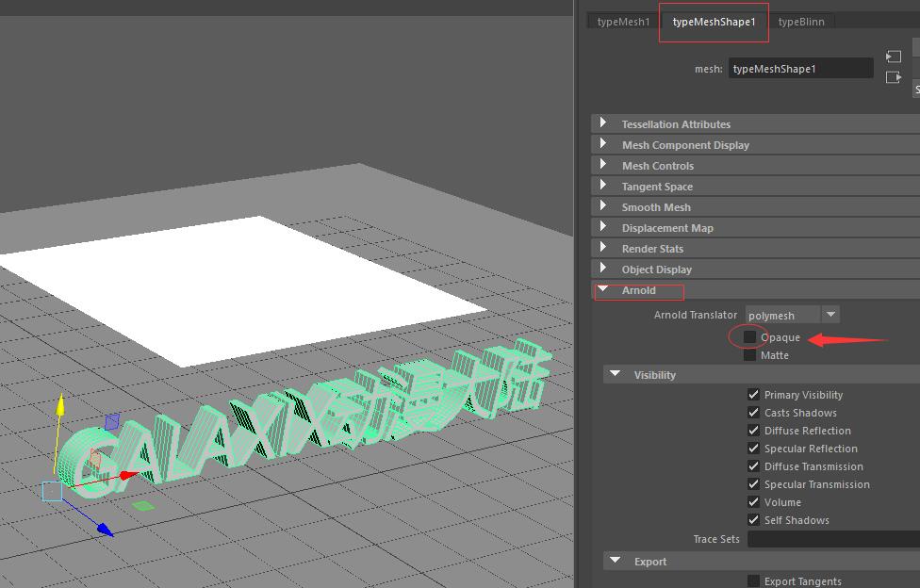
Task: Enable the Matte checkbox
Action: (x=749, y=355)
